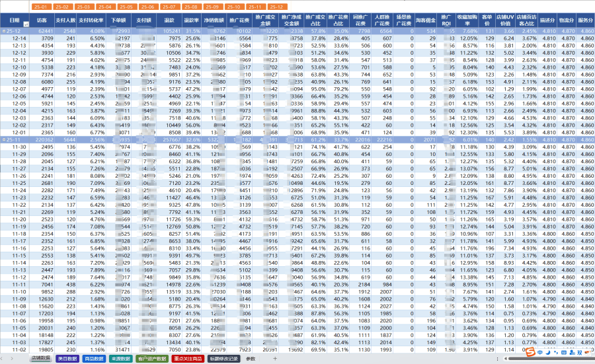
Task: Select the 参数 sheet tab
Action: pos(251,359)
